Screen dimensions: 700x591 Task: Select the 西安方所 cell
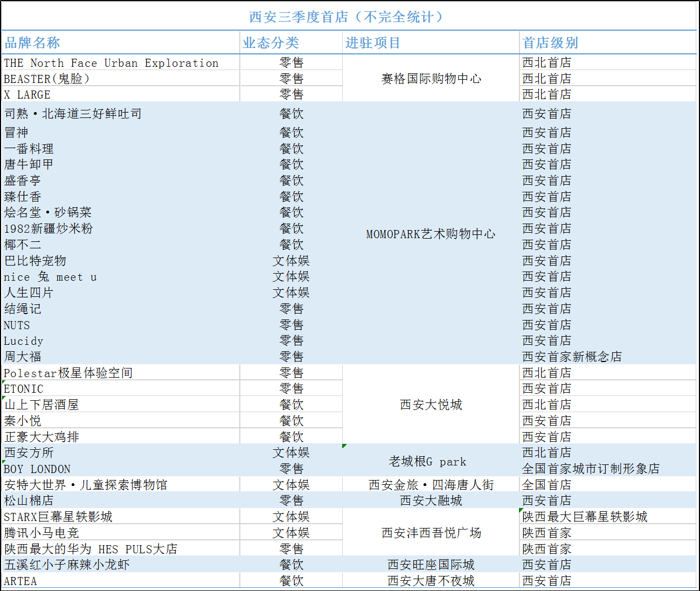click(121, 453)
